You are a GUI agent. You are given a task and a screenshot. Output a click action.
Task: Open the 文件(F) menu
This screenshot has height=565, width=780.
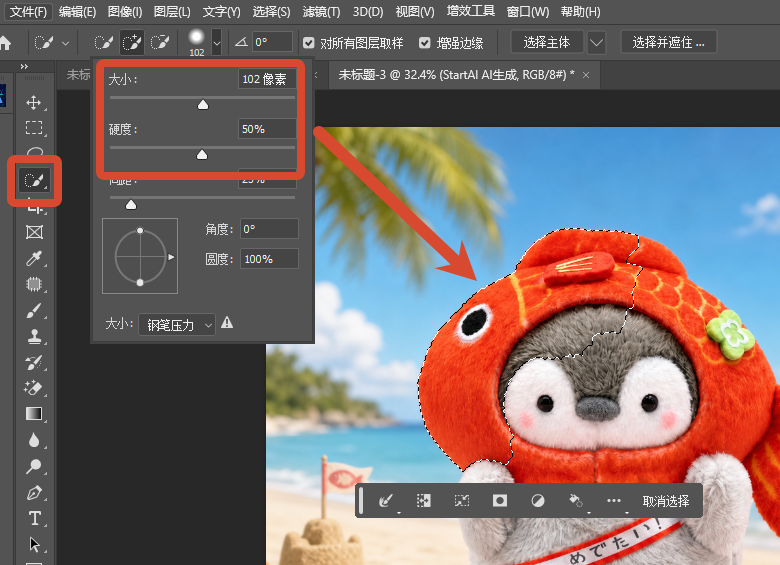coord(28,11)
